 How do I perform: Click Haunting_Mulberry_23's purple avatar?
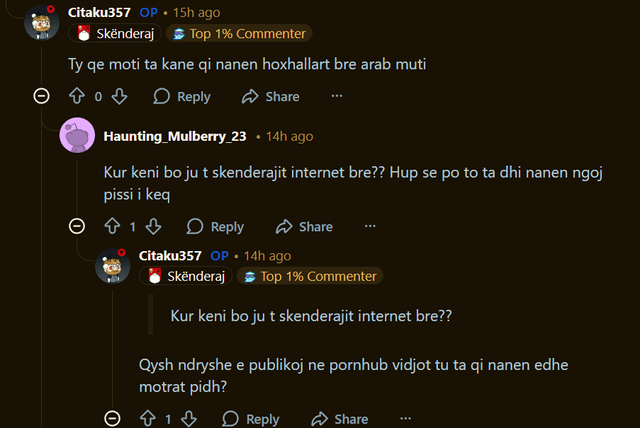pos(77,136)
